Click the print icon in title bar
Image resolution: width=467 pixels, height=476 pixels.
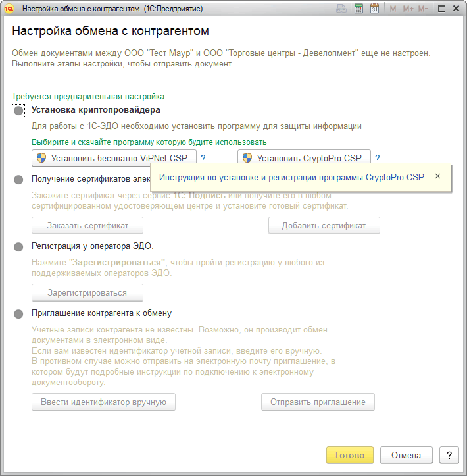[341, 9]
